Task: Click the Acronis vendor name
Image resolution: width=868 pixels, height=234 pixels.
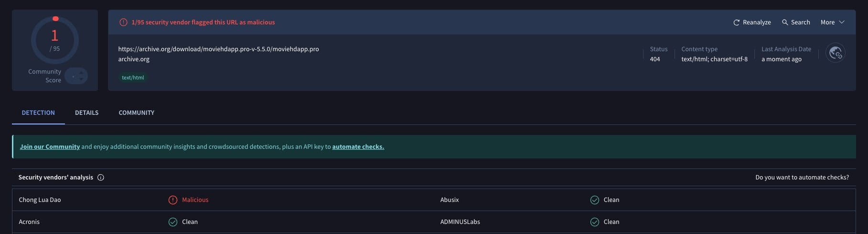Action: pos(29,222)
